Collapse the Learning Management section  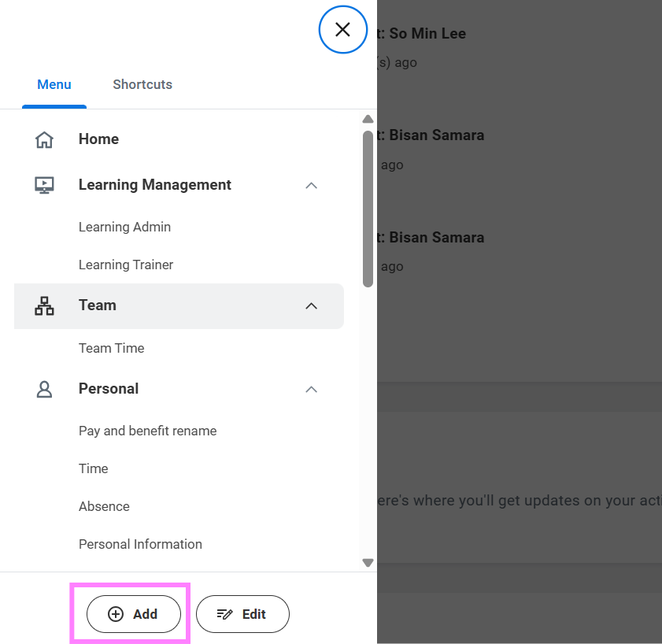(311, 186)
